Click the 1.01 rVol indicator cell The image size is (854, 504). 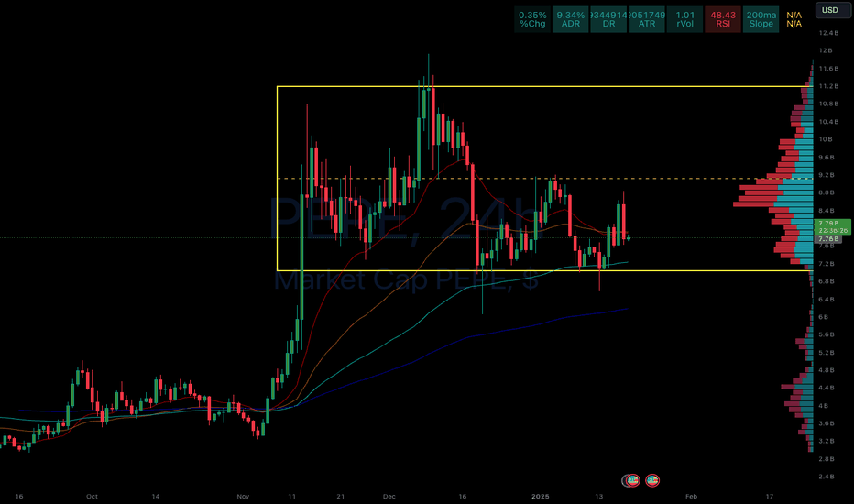tap(684, 19)
